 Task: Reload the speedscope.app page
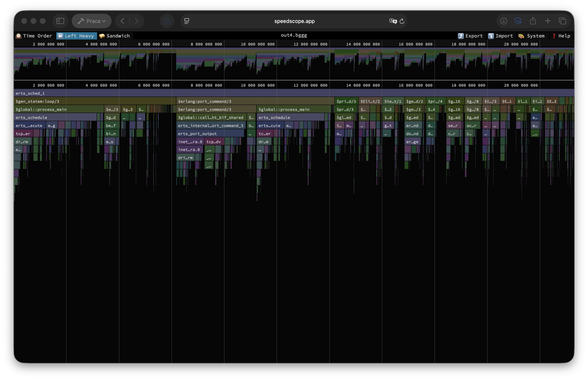click(402, 21)
